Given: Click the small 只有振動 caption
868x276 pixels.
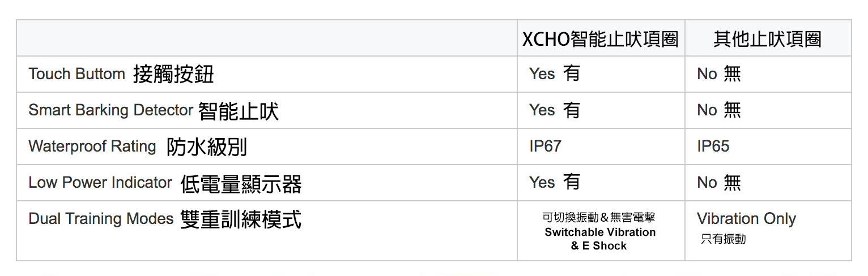Looking at the screenshot, I should 723,239.
